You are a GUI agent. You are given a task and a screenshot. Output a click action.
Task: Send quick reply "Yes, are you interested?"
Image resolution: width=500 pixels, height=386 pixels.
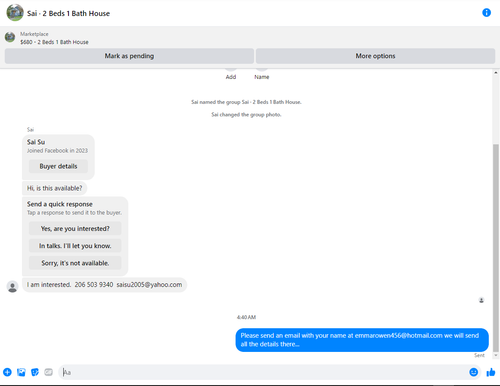pyautogui.click(x=75, y=229)
